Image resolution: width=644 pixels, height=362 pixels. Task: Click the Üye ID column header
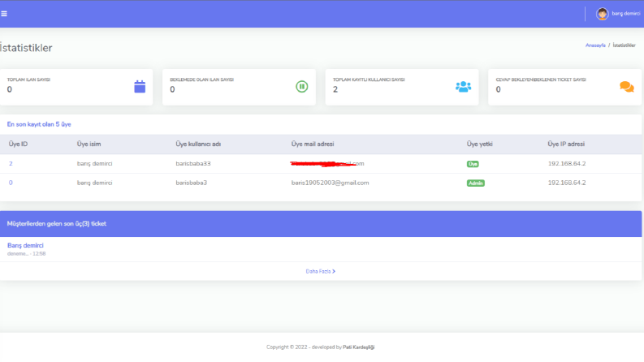click(18, 144)
